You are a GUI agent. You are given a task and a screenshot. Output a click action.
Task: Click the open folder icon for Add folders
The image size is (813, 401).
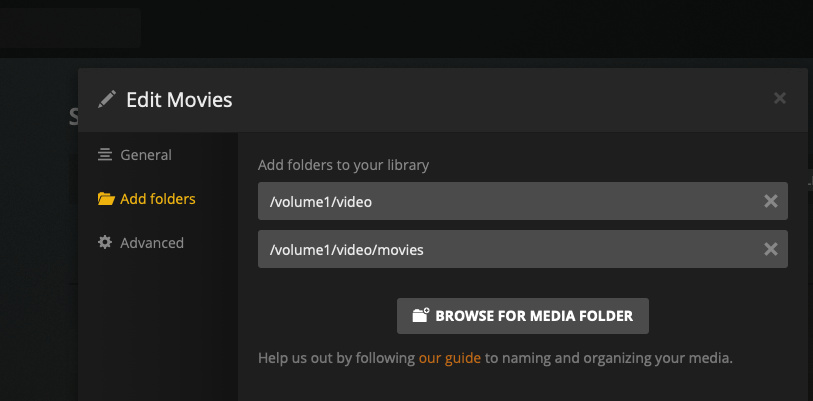click(x=106, y=199)
